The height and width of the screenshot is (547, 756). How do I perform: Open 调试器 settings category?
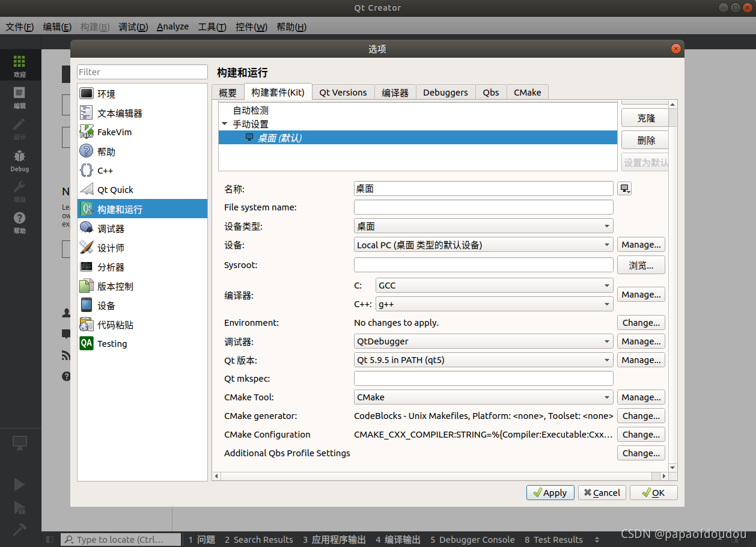point(142,228)
